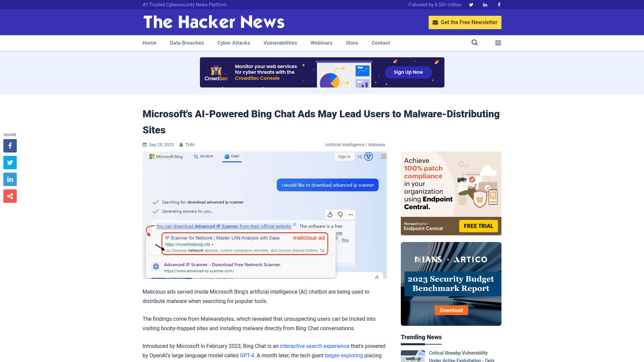The height and width of the screenshot is (362, 644).
Task: Click the generic share/more icon
Action: coord(10,196)
